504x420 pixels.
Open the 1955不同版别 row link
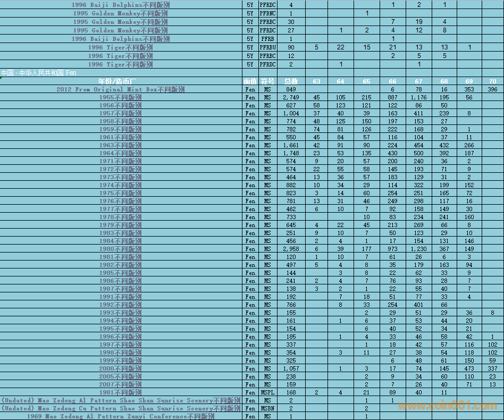tap(121, 97)
